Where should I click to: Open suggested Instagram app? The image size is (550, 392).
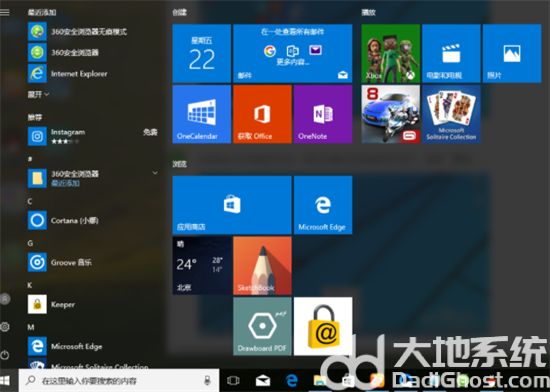93,136
